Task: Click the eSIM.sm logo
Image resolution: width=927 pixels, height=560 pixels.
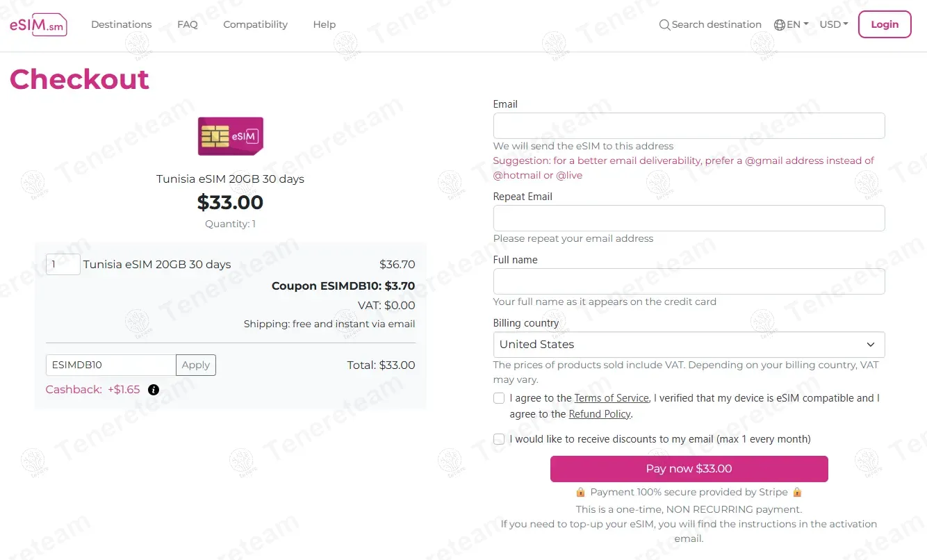Action: click(38, 24)
